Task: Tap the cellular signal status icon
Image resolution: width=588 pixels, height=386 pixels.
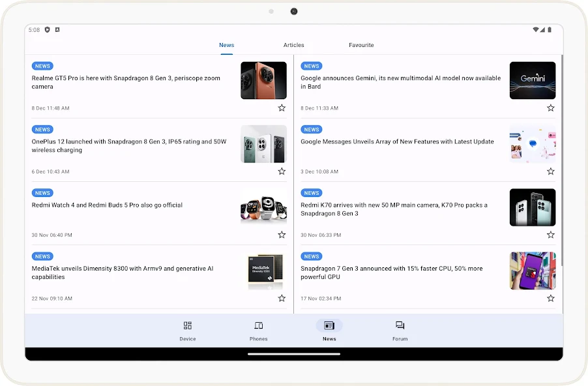Action: (542, 29)
